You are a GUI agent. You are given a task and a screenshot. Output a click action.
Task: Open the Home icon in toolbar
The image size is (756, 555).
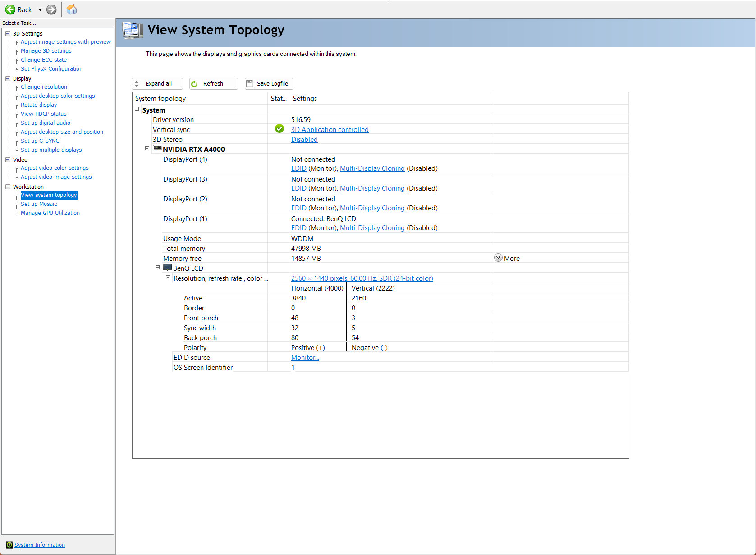(72, 9)
